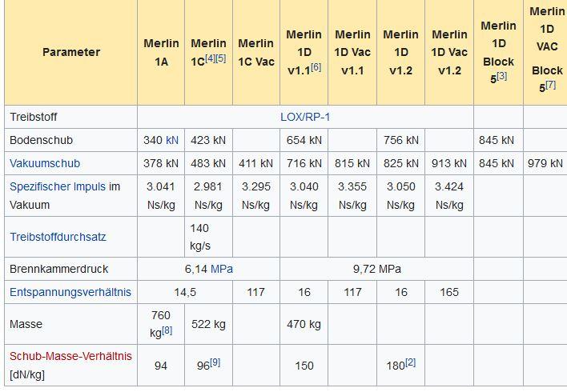This screenshot has height=392, width=567.
Task: Open footnote [2] next to 180
Action: (x=410, y=362)
